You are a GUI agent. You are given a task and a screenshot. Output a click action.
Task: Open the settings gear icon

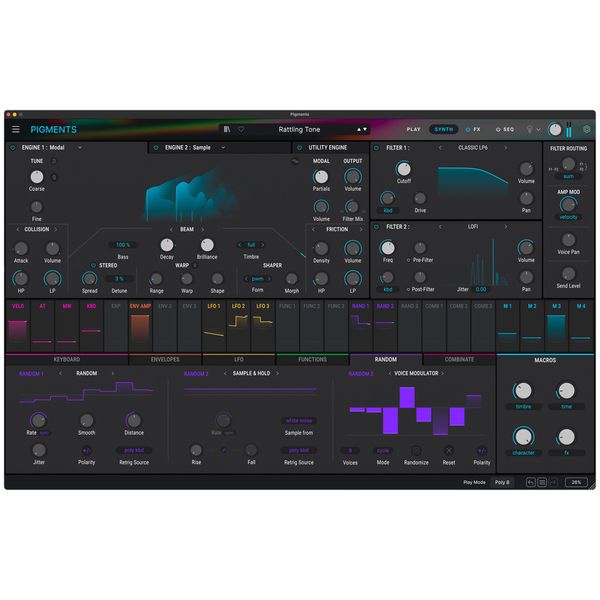[587, 129]
